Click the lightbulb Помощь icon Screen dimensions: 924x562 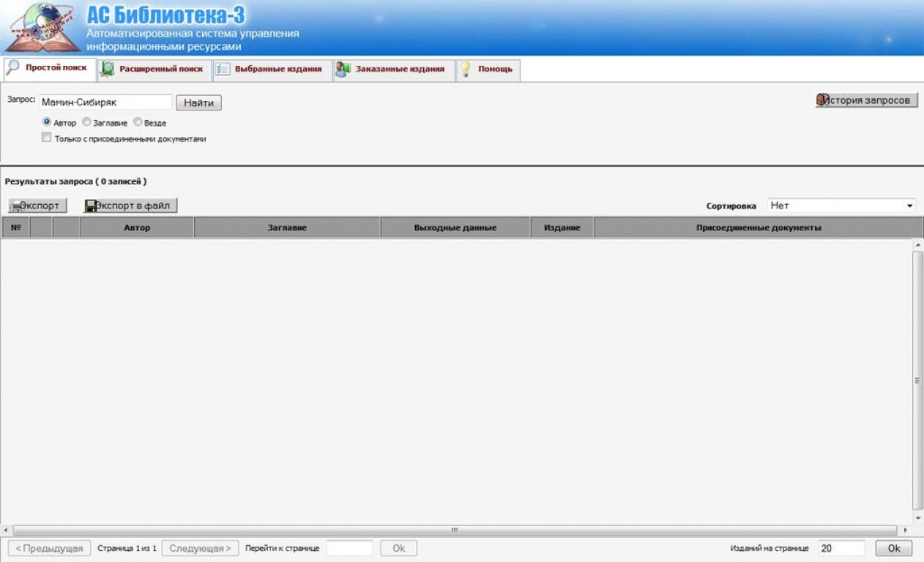click(465, 70)
